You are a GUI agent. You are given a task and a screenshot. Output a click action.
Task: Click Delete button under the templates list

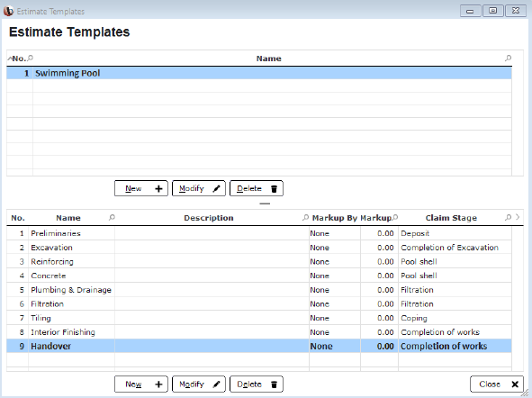pyautogui.click(x=257, y=188)
